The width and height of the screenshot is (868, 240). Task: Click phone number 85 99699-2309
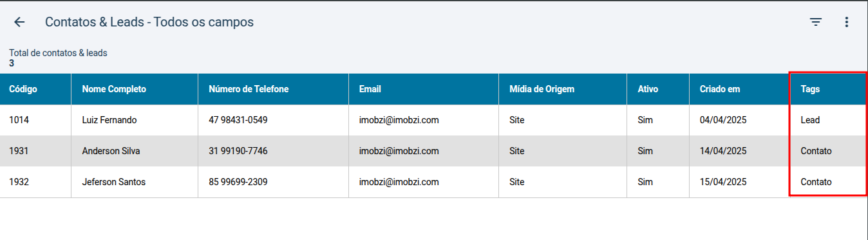coord(238,182)
